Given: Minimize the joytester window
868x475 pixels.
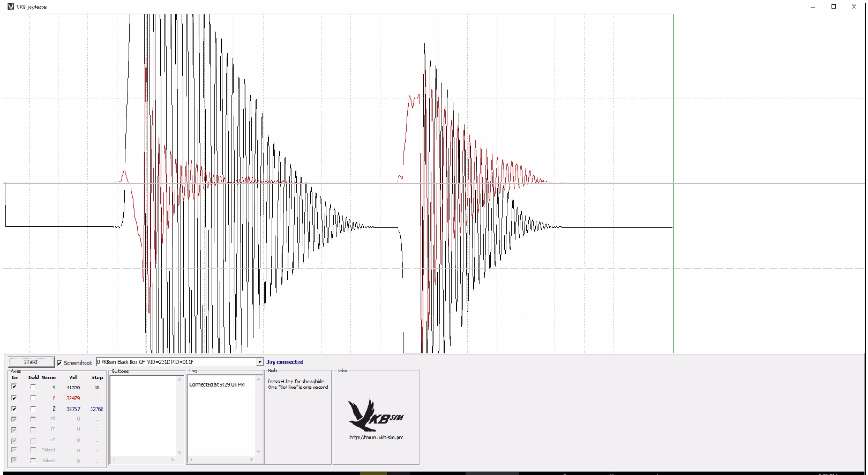Looking at the screenshot, I should 812,6.
